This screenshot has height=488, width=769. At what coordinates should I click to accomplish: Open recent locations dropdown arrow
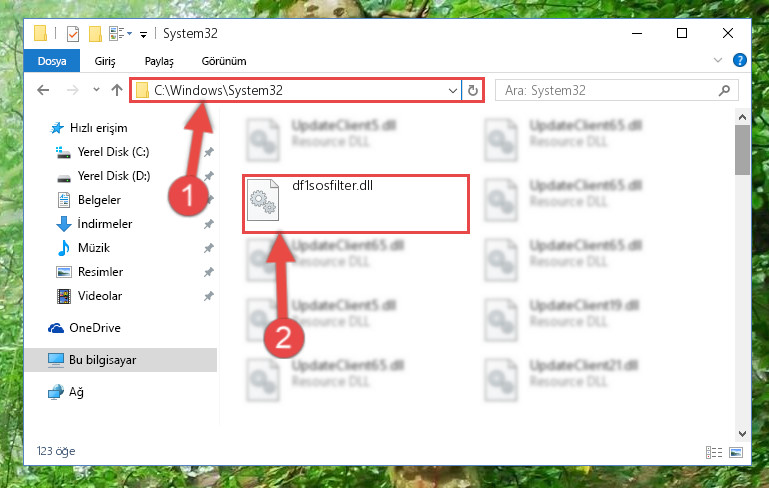[x=96, y=90]
